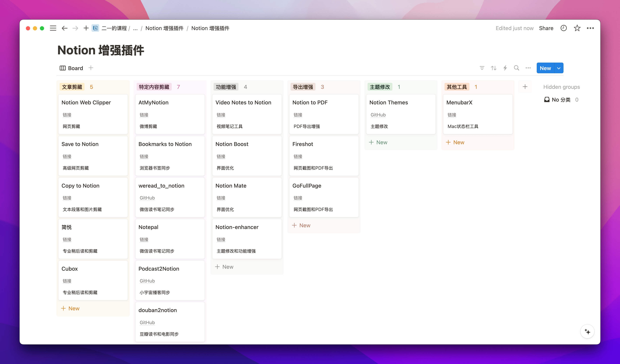Add new card in 主题修改 column
Screen dimensions: 620x364
point(378,142)
